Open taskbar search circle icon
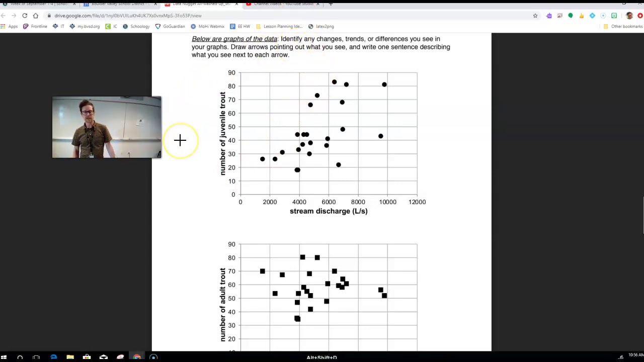644x362 pixels. coord(20,357)
